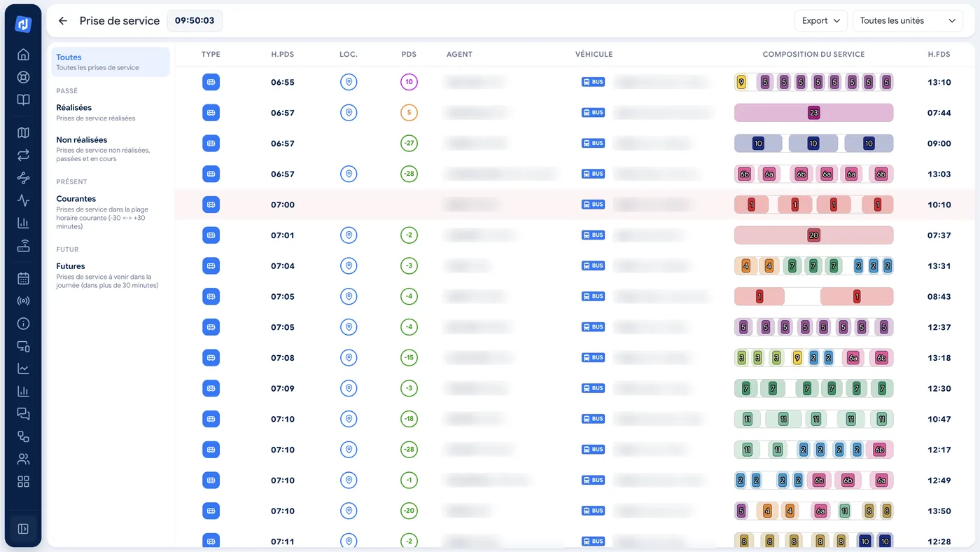Open the folded map icon in the sidebar
Viewport: 980px width, 552px height.
pos(23,133)
